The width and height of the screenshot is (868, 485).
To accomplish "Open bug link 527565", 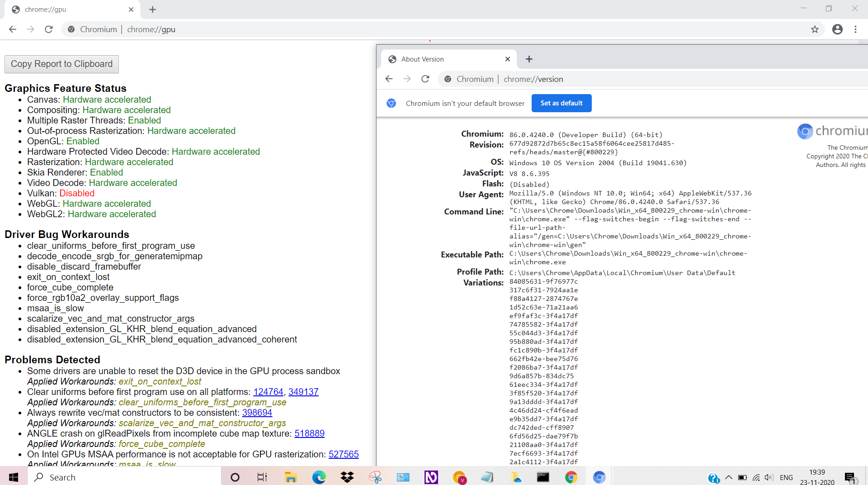I will tap(344, 454).
